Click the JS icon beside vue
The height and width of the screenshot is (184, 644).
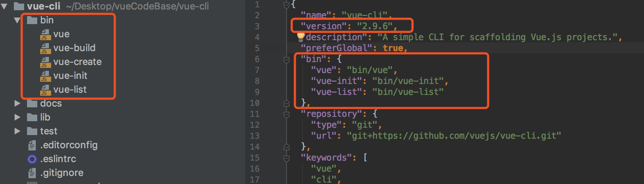pos(45,34)
